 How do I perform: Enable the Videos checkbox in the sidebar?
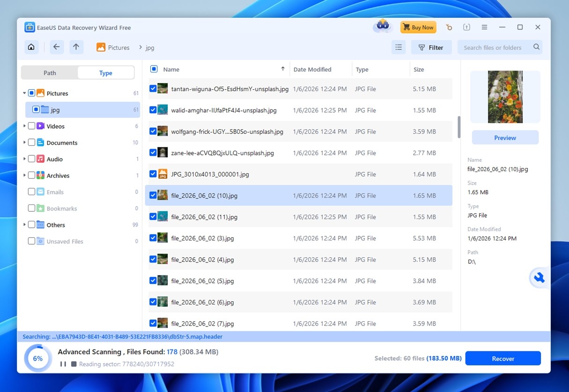point(32,126)
